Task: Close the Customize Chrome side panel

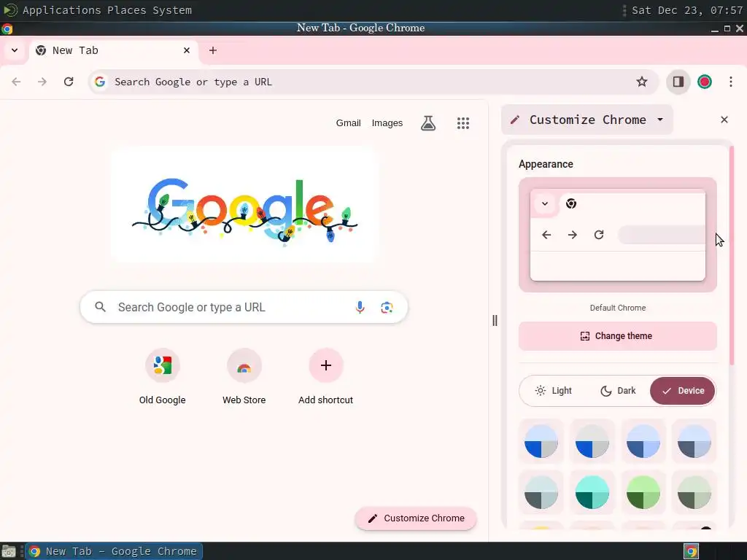Action: point(724,120)
